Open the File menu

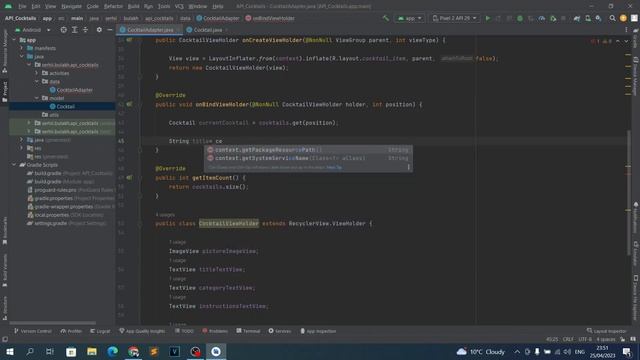pyautogui.click(x=22, y=7)
